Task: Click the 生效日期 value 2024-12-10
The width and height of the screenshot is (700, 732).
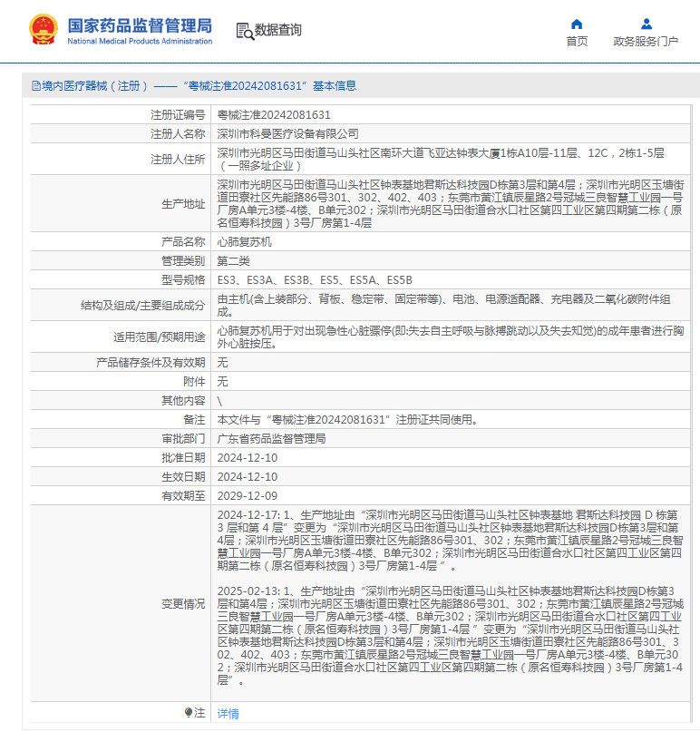Action: [x=248, y=477]
